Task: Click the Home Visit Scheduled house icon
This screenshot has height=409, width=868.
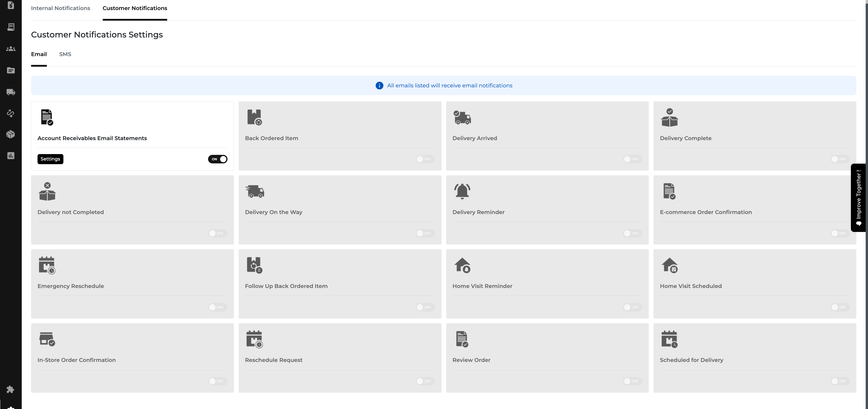Action: click(x=670, y=265)
